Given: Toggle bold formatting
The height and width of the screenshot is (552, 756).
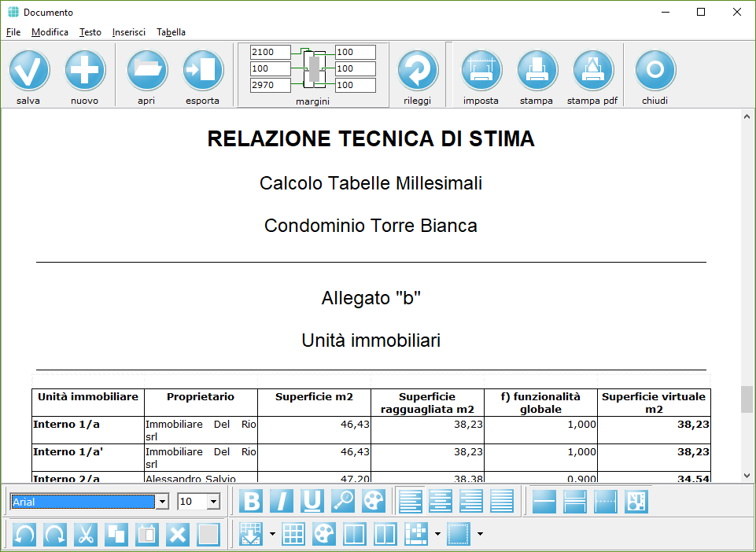Looking at the screenshot, I should click(x=251, y=501).
